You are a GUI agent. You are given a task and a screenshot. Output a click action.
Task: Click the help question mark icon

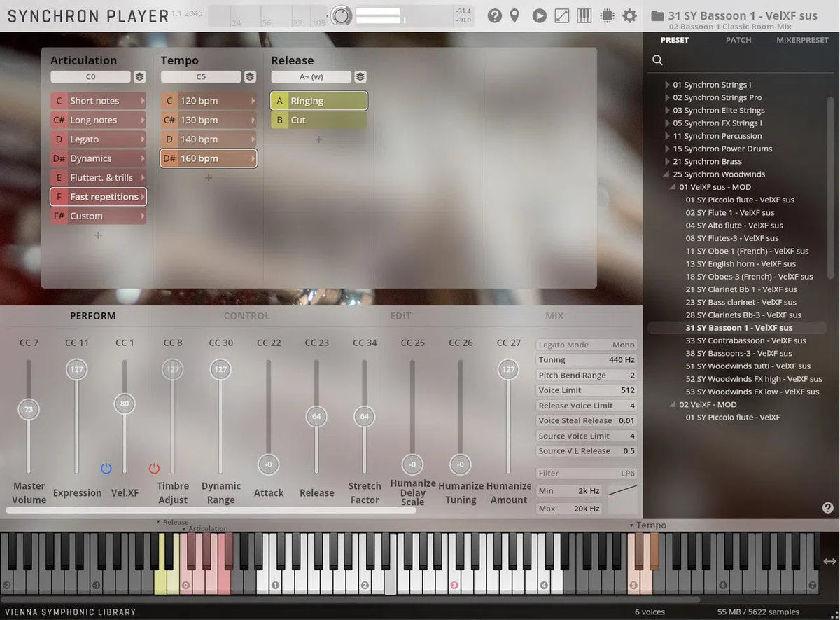point(495,15)
